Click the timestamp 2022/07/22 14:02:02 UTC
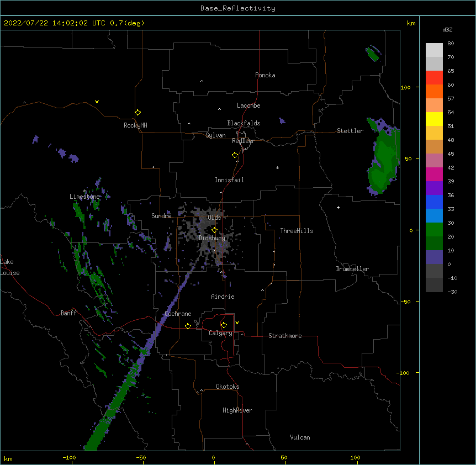 (55, 23)
